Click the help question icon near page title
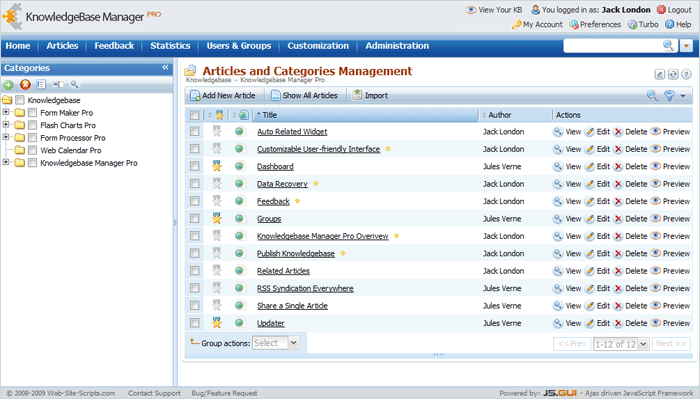The image size is (700, 399). (687, 75)
